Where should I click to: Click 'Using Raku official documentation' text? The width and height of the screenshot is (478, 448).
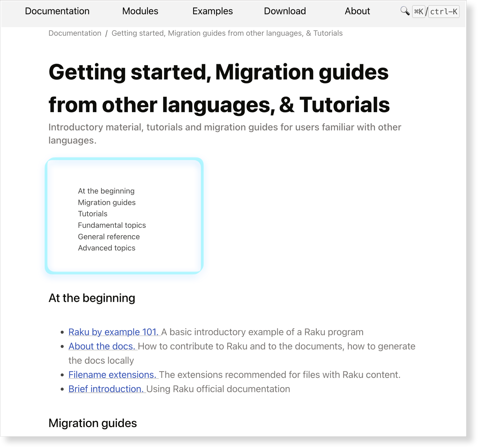[x=218, y=389]
